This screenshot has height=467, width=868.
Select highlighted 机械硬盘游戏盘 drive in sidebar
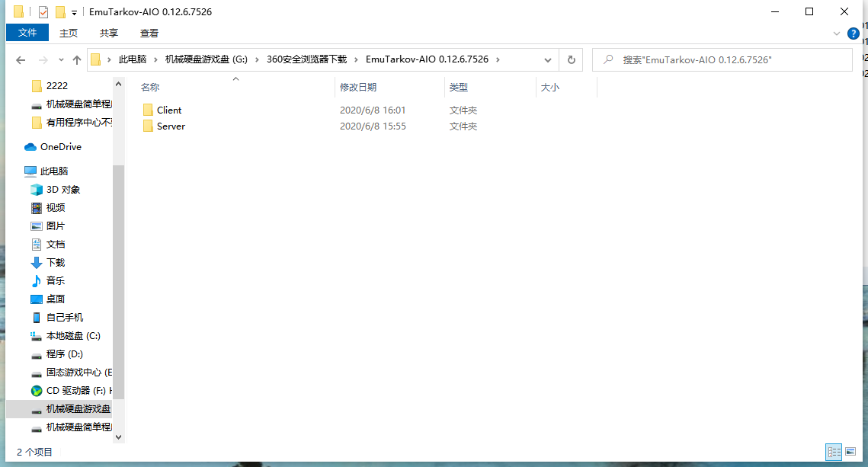(59, 408)
